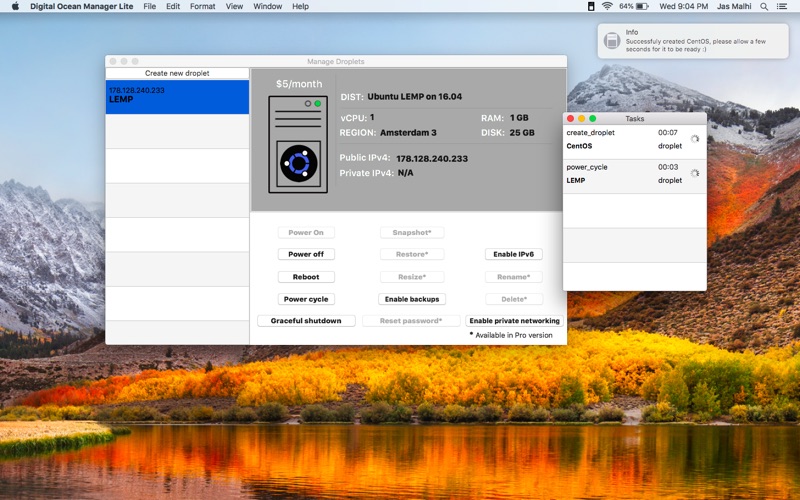Viewport: 800px width, 500px height.
Task: Click the create_droplet task spinner
Action: point(694,139)
